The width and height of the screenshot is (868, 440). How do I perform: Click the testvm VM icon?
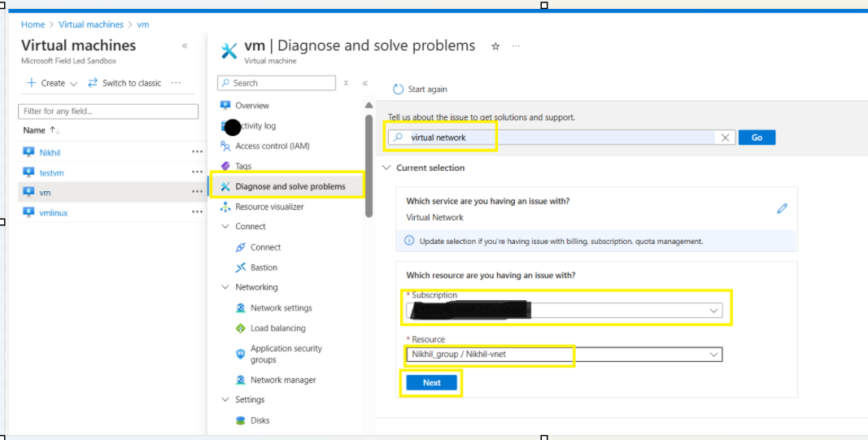click(x=28, y=172)
